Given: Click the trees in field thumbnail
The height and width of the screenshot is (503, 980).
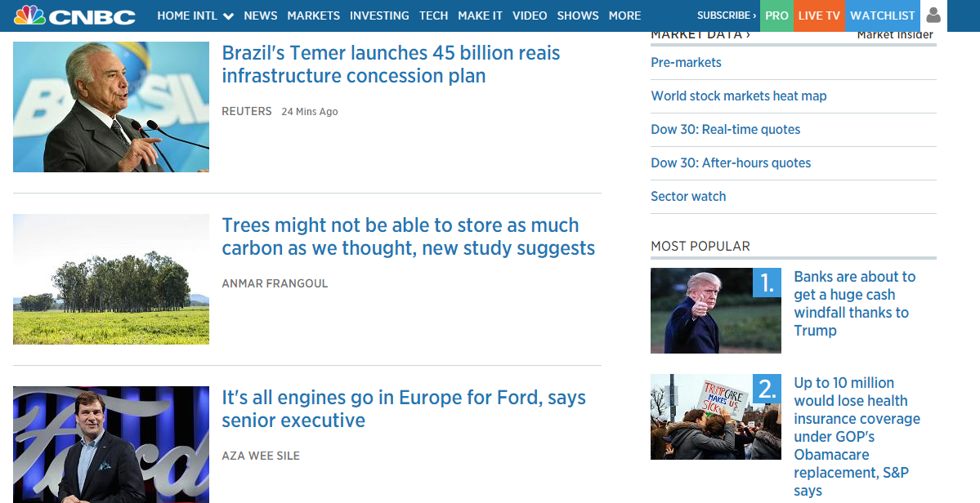Looking at the screenshot, I should point(111,279).
